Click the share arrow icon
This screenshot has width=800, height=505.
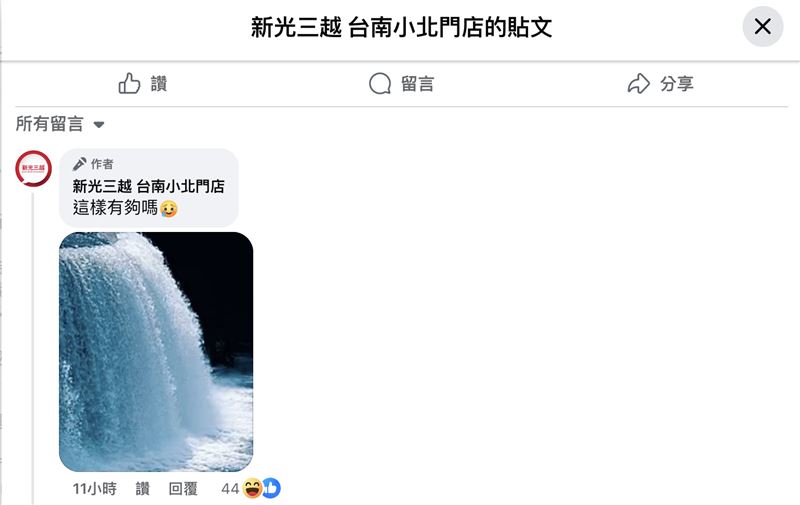click(x=638, y=84)
